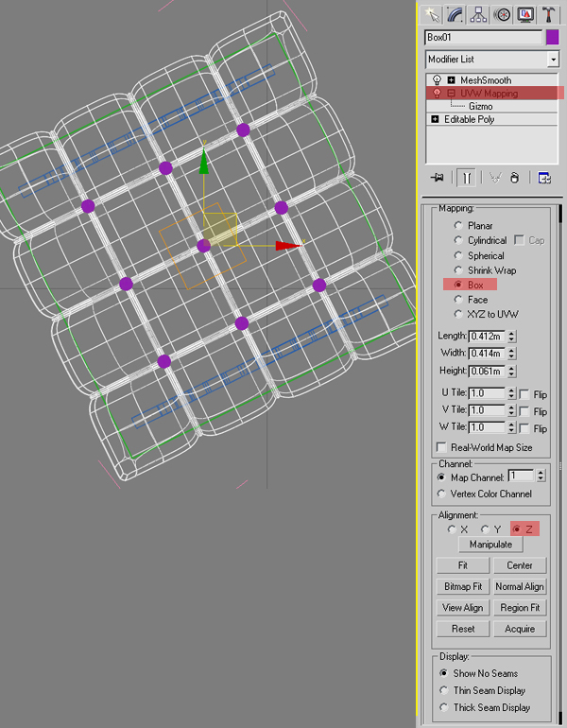Viewport: 567px width, 728px height.
Task: Click Make Unique icon
Action: click(x=495, y=178)
